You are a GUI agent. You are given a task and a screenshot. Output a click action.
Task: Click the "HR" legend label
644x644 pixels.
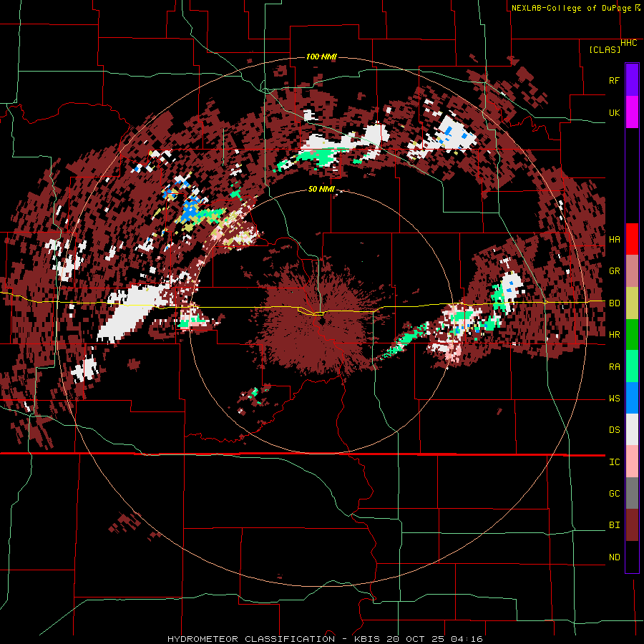(615, 335)
